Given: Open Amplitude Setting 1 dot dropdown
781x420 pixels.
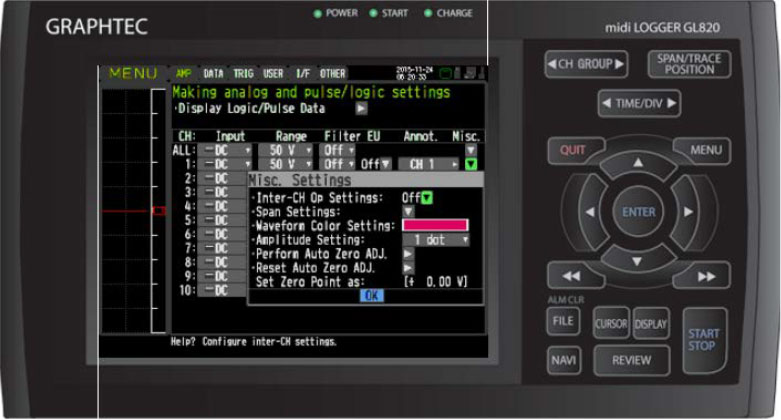Looking at the screenshot, I should (435, 240).
